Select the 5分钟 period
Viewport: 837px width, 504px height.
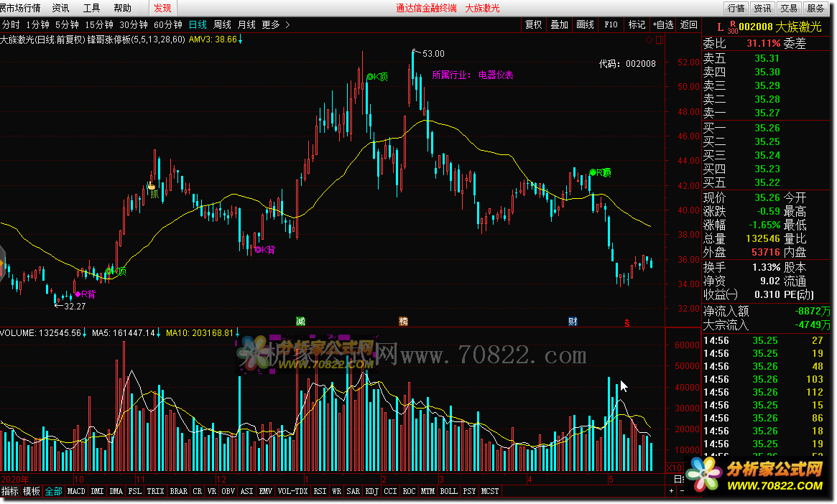tap(67, 24)
